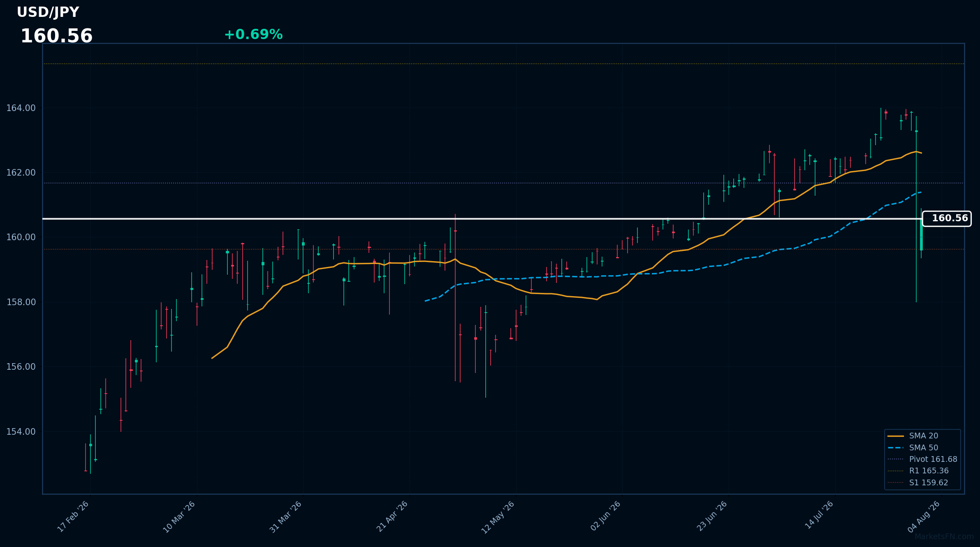This screenshot has width=980, height=547.
Task: Click the 31 Mar '26 date label
Action: coord(286,517)
